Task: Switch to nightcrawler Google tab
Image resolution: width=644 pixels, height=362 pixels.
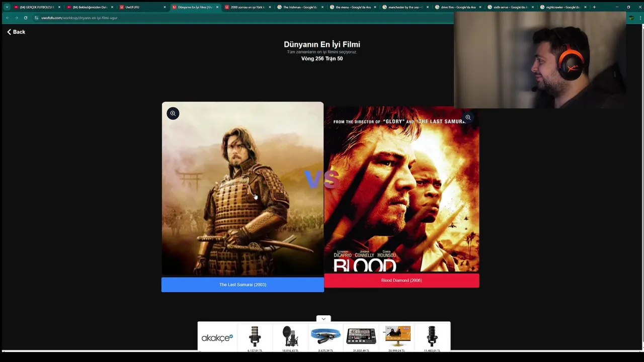Action: click(x=562, y=7)
